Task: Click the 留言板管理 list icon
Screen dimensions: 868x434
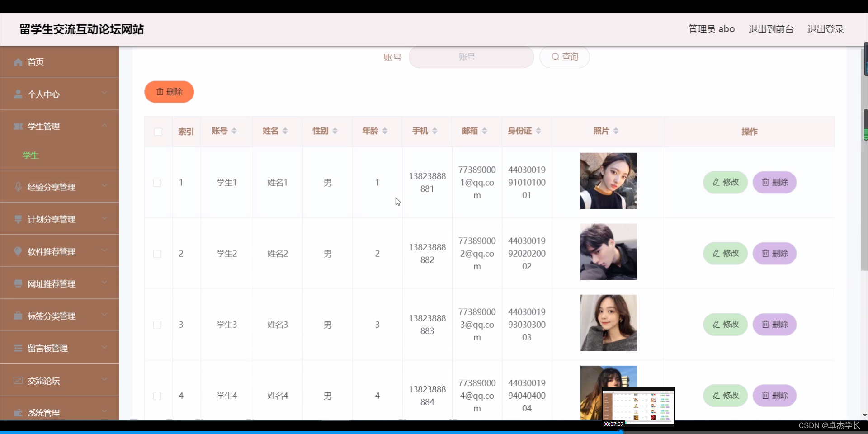Action: pos(18,348)
